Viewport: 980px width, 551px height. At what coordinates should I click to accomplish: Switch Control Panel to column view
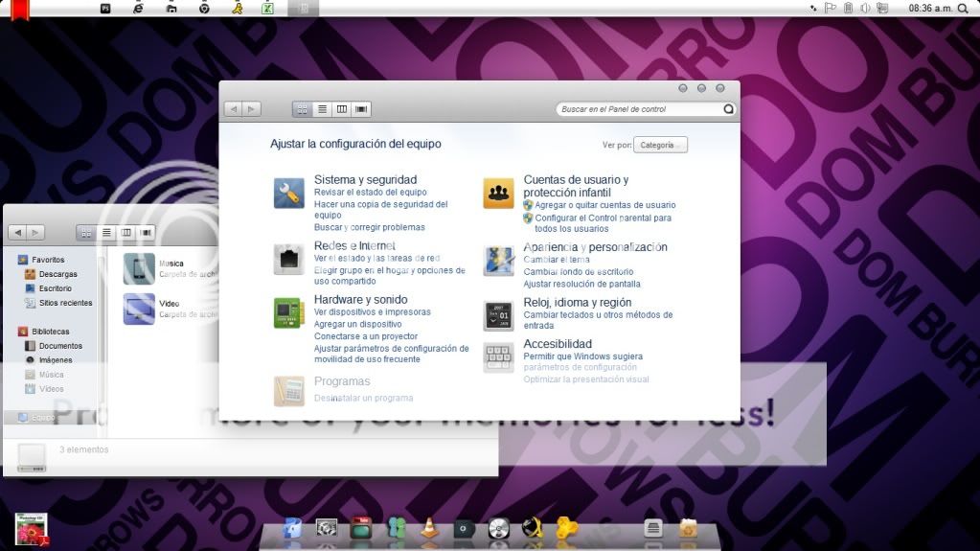(341, 109)
